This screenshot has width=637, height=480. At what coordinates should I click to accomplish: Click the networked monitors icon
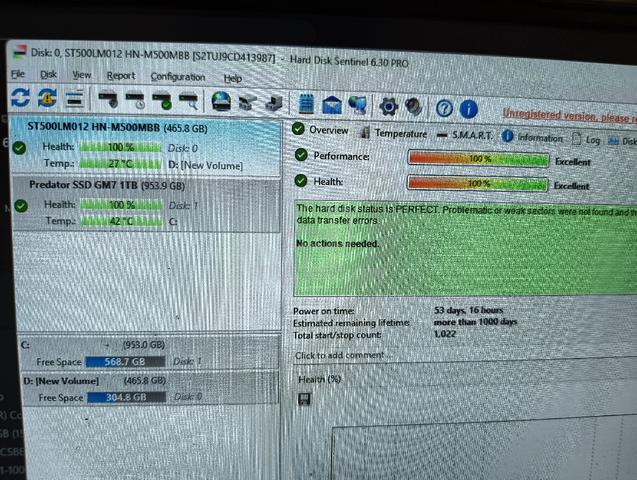pos(358,105)
